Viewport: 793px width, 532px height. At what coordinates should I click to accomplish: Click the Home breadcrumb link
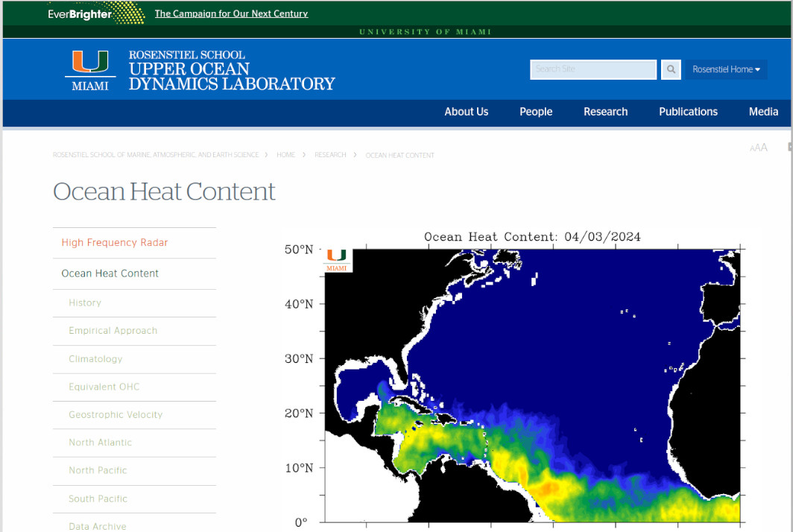tap(285, 155)
